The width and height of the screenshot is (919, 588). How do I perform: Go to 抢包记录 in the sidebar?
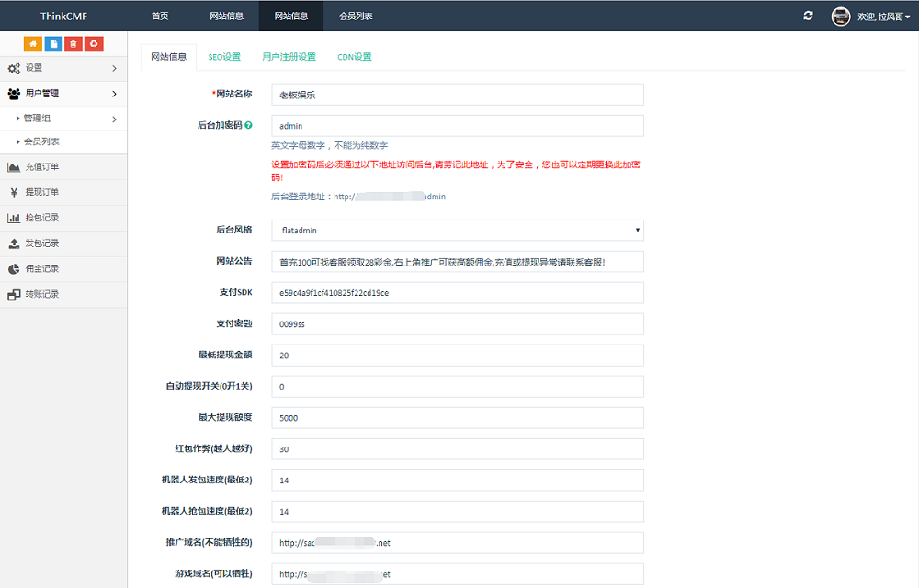[42, 218]
